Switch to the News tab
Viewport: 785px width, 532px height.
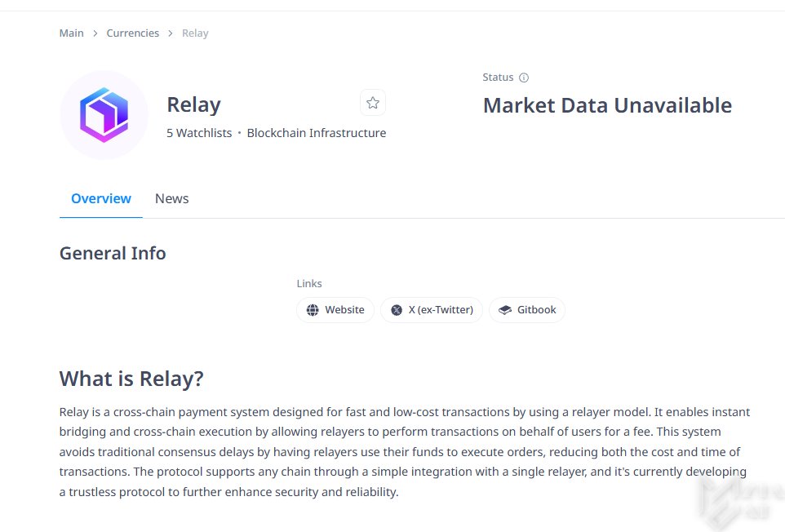171,199
